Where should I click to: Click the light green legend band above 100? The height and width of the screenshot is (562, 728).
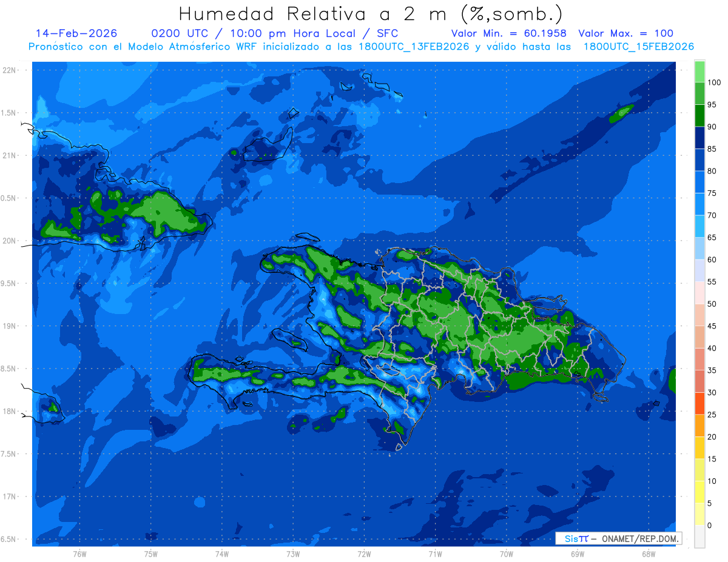(699, 72)
